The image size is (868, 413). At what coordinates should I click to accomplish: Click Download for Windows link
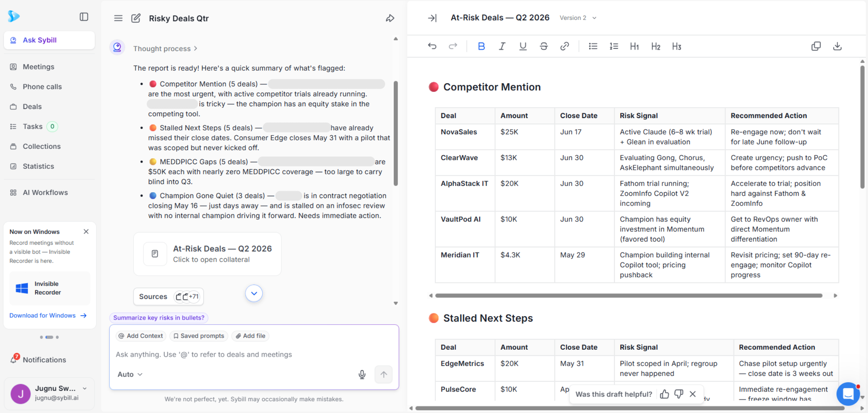coord(48,316)
